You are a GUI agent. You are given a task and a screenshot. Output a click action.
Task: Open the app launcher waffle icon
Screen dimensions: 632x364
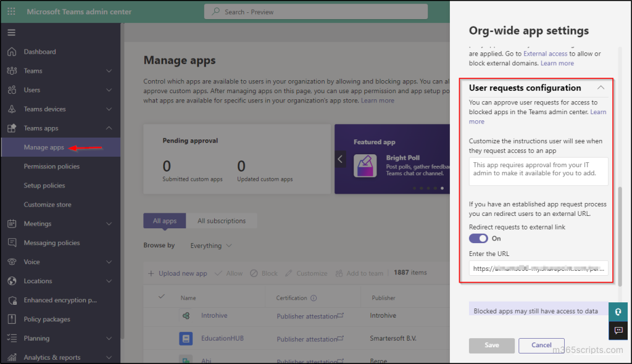click(11, 11)
